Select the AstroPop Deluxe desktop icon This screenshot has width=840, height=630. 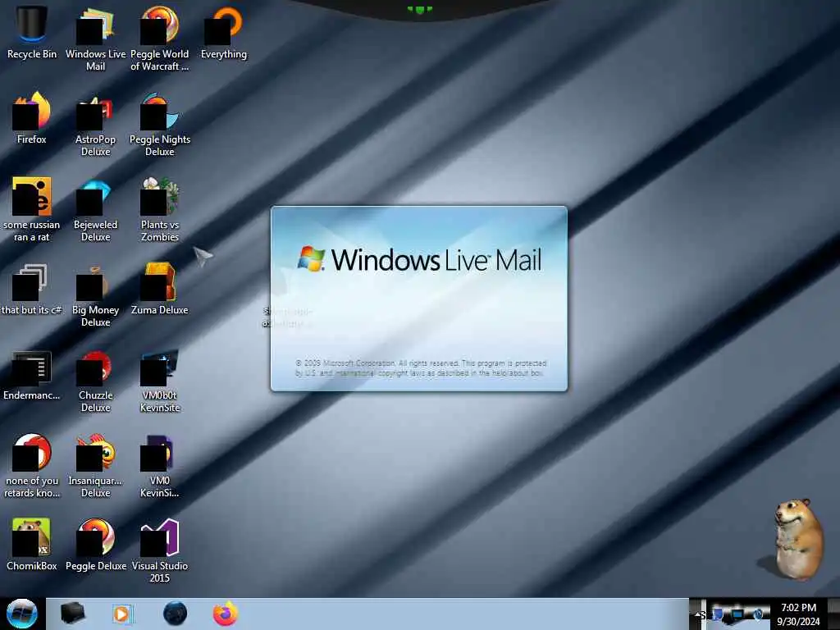(95, 125)
